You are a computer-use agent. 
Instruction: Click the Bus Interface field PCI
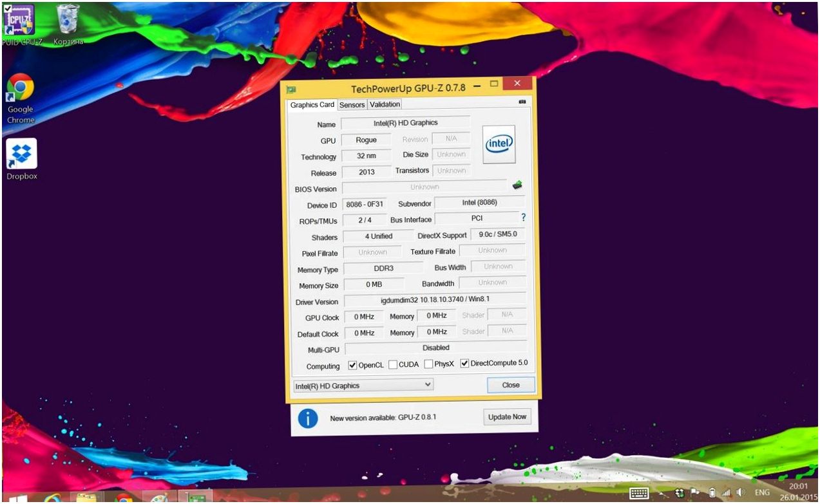(477, 218)
